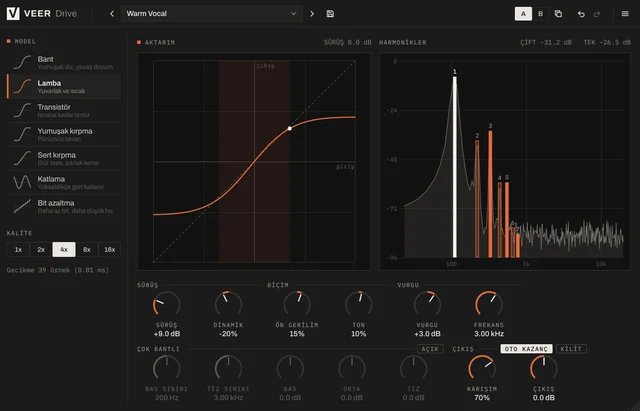The width and height of the screenshot is (640, 411).
Task: Click the TEK -26.5 dB readout
Action: pos(607,42)
